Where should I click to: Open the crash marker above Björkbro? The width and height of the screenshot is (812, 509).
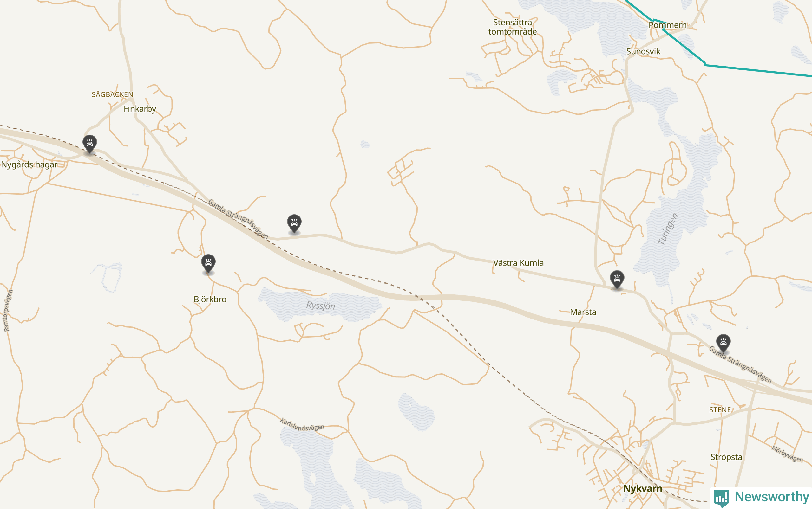208,264
